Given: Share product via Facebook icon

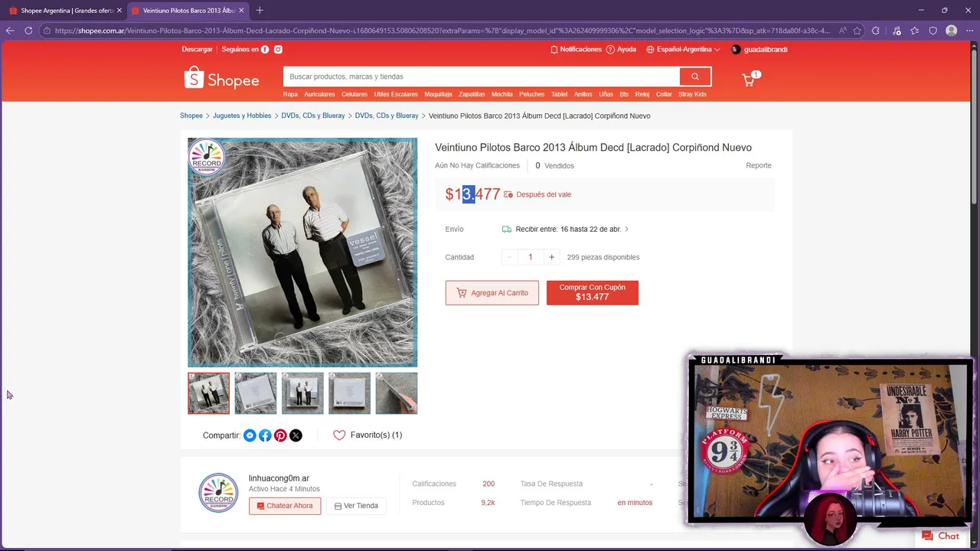Looking at the screenshot, I should pos(265,435).
